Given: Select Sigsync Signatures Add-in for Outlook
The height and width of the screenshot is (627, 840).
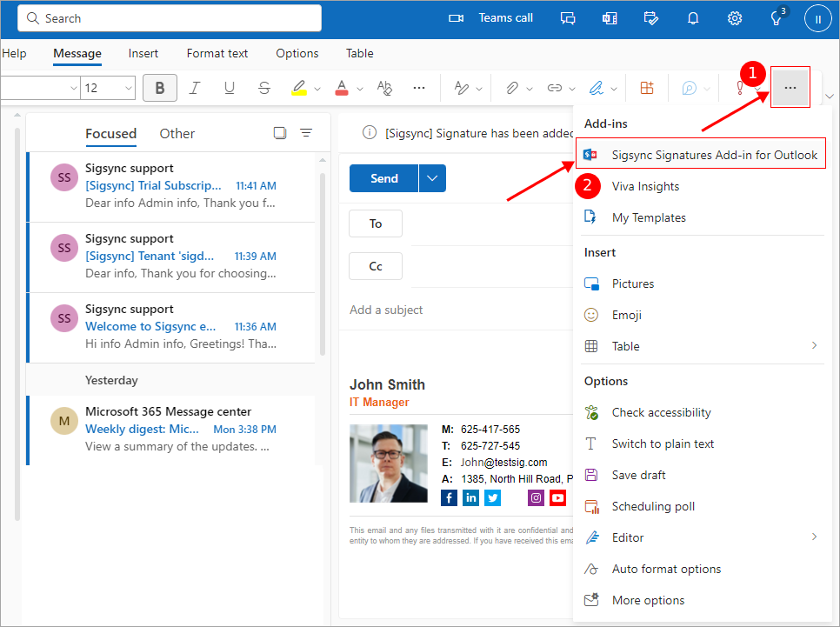Looking at the screenshot, I should [701, 155].
